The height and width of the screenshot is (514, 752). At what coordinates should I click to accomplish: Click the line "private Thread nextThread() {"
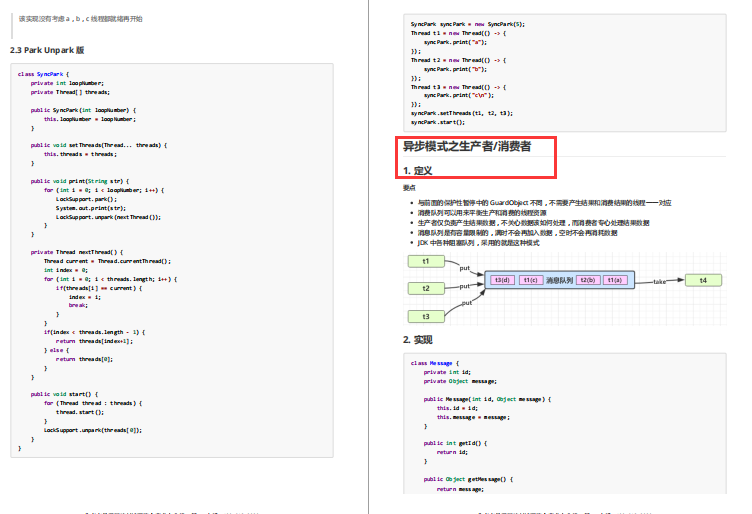[77, 252]
